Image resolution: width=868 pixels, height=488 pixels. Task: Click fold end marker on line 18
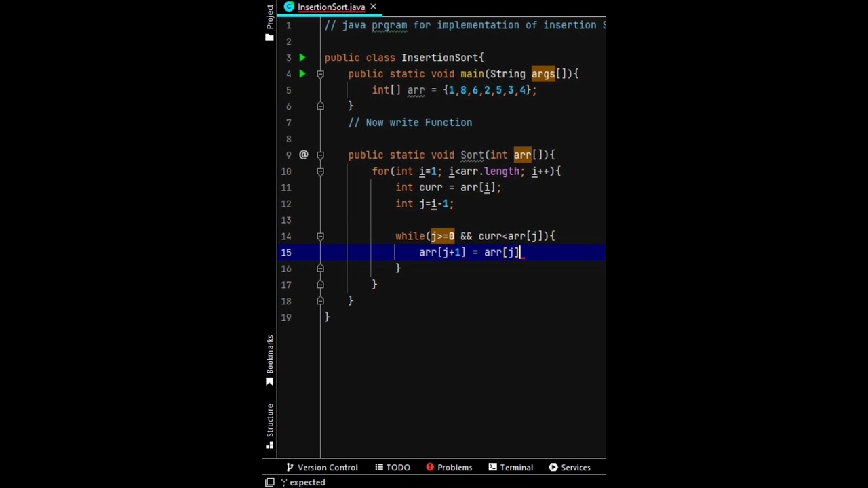pyautogui.click(x=320, y=302)
